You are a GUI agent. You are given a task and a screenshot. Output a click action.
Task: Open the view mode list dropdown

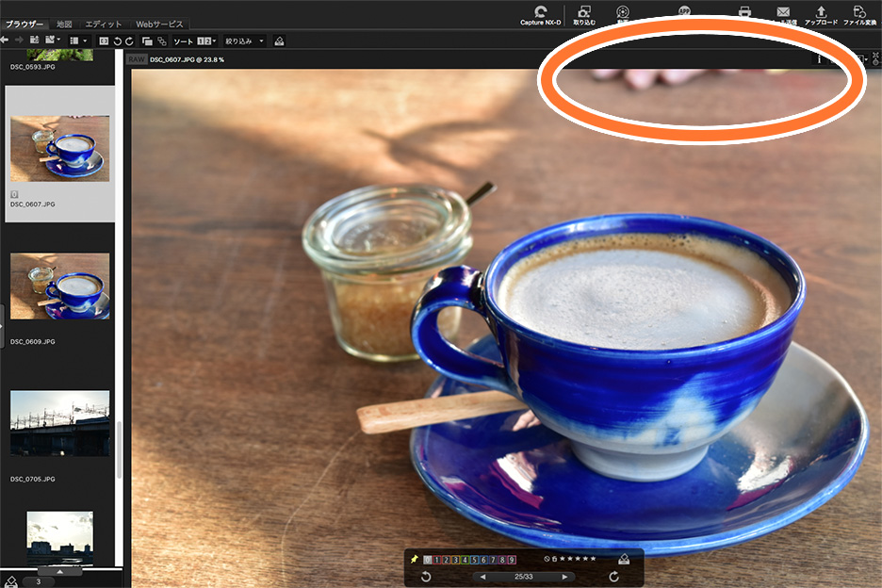tap(78, 41)
